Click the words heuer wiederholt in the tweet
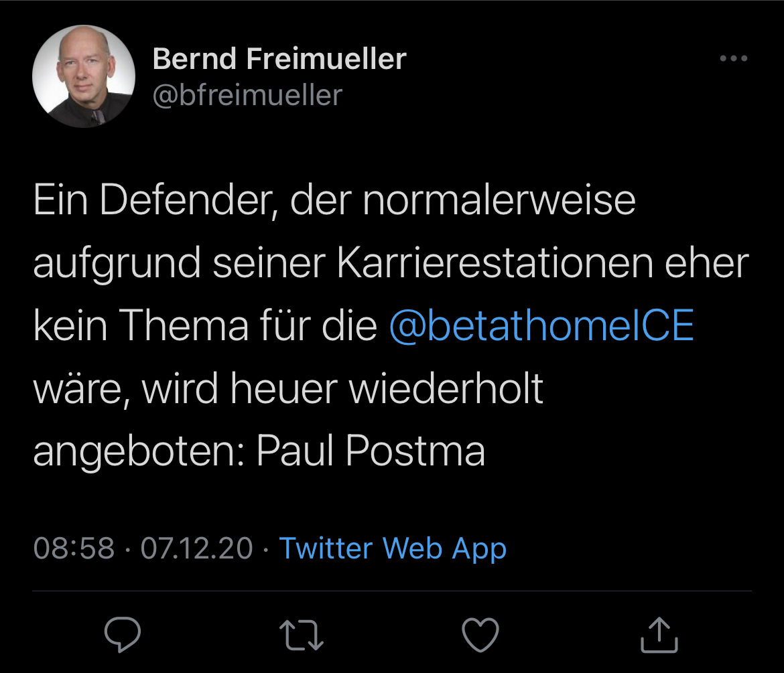The image size is (784, 673). (387, 388)
